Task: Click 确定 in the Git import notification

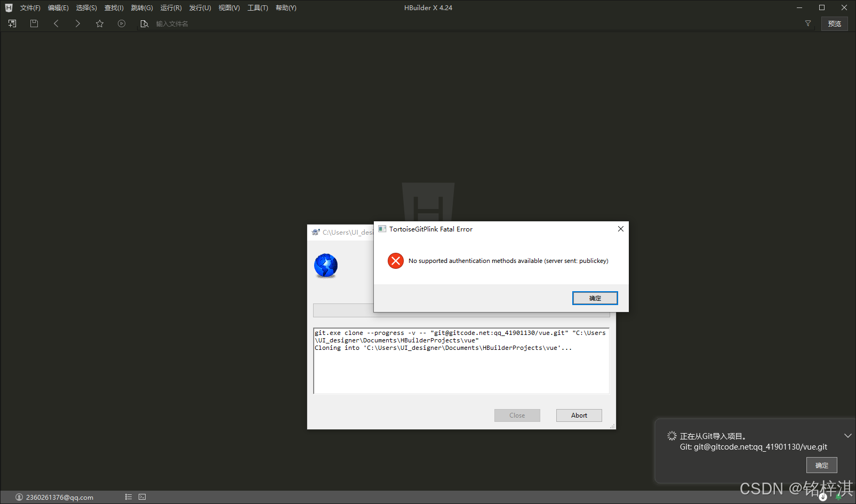Action: tap(822, 465)
